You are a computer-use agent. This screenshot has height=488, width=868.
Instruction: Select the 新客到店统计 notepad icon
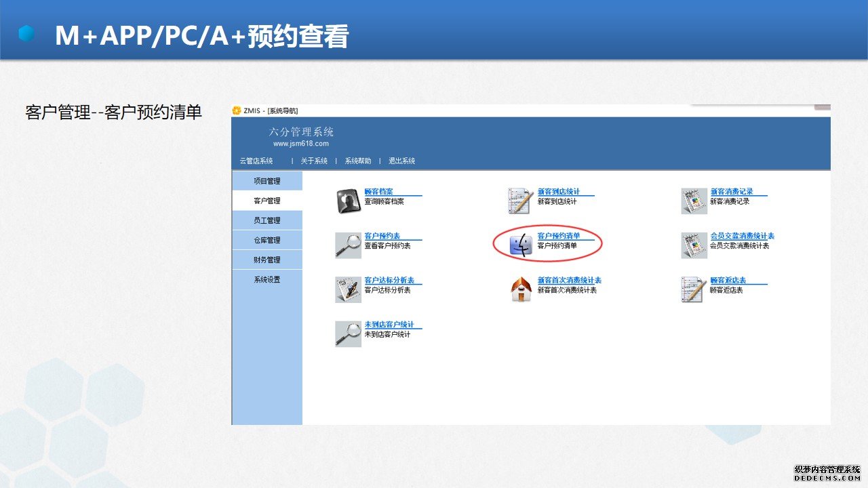coord(521,201)
